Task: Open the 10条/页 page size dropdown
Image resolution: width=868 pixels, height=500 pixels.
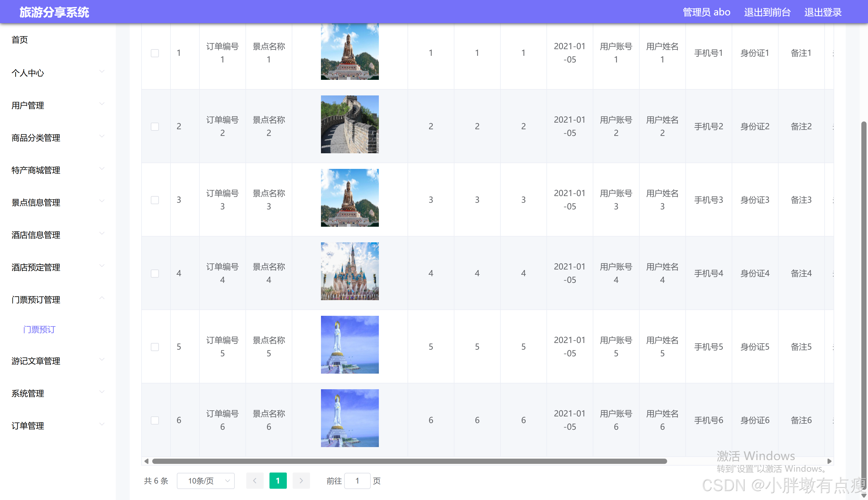Action: (x=205, y=481)
